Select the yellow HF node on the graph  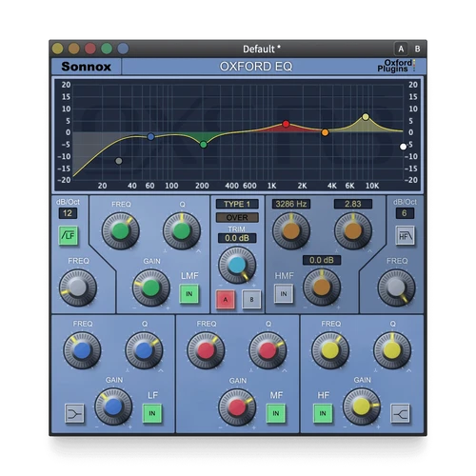click(366, 117)
